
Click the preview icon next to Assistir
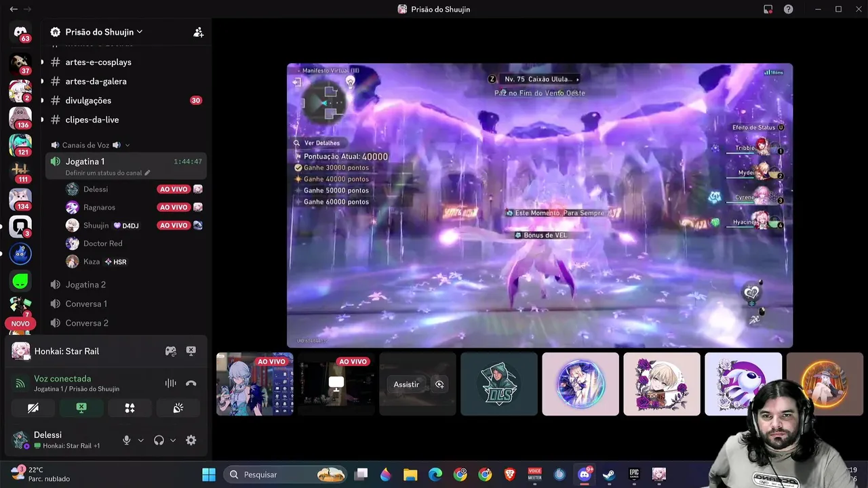tap(439, 384)
